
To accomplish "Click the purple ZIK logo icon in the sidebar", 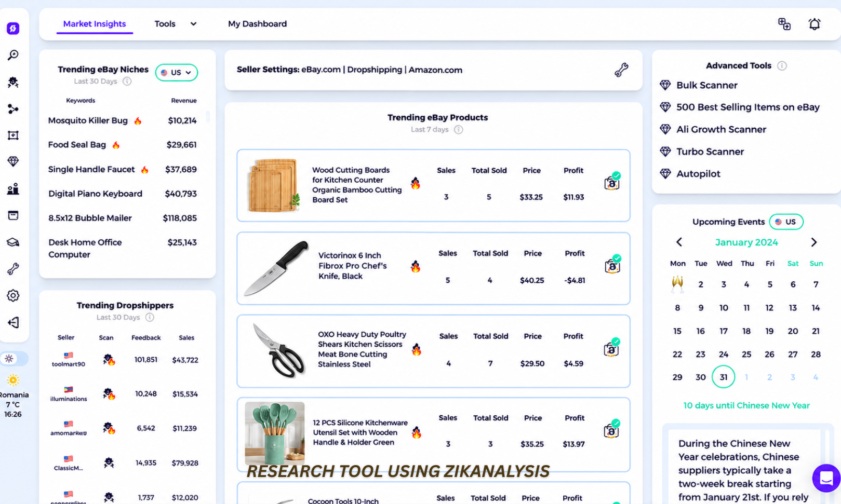I will tap(13, 28).
